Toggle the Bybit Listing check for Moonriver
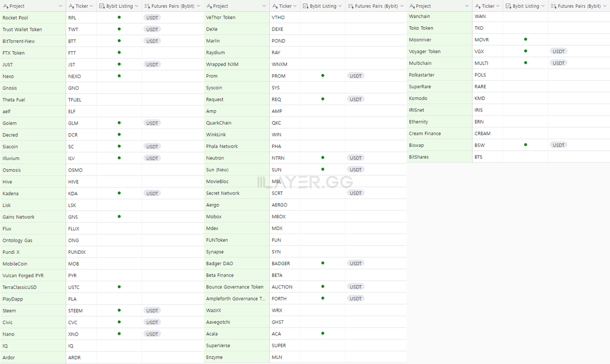Viewport: 610px width, 364px height. click(526, 39)
